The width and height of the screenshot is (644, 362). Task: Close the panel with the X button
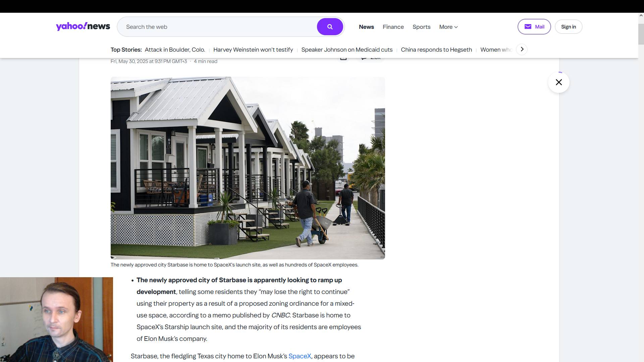559,82
